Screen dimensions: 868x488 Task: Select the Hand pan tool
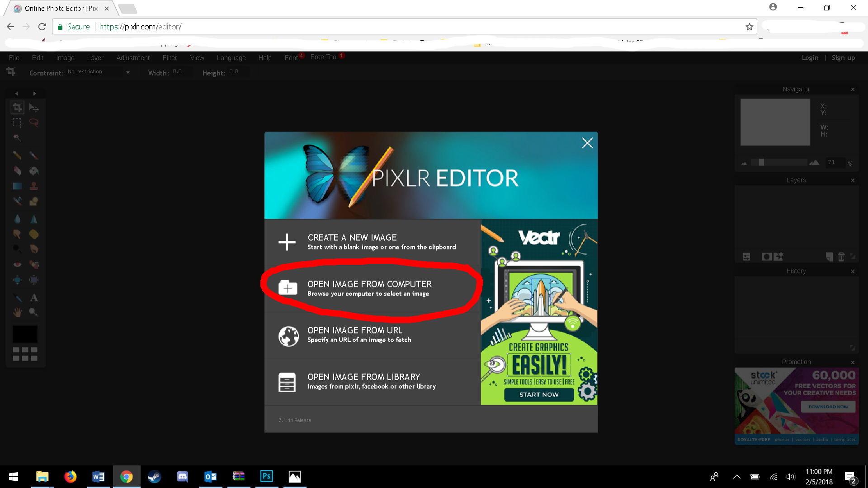[x=17, y=312]
